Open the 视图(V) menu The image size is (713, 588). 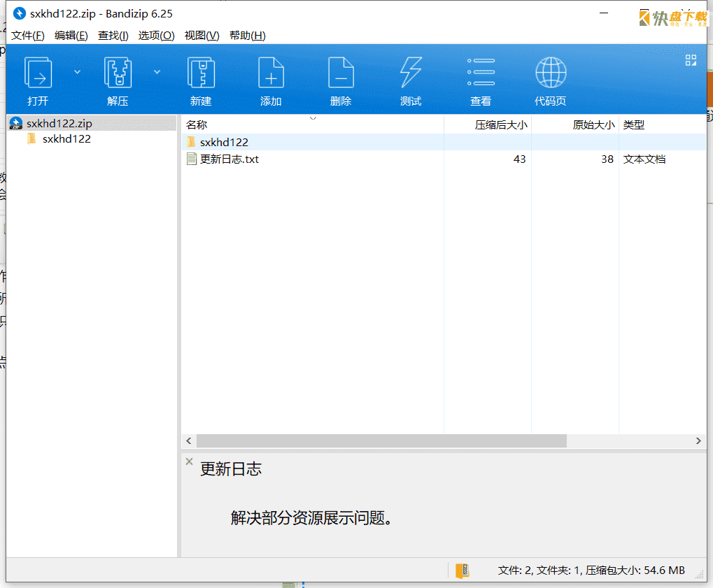202,36
